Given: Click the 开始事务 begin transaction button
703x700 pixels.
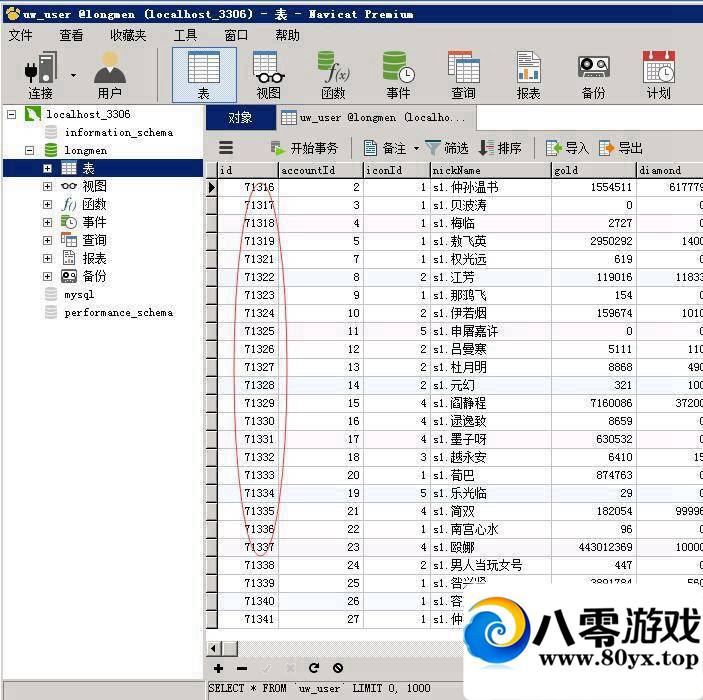Looking at the screenshot, I should (304, 148).
